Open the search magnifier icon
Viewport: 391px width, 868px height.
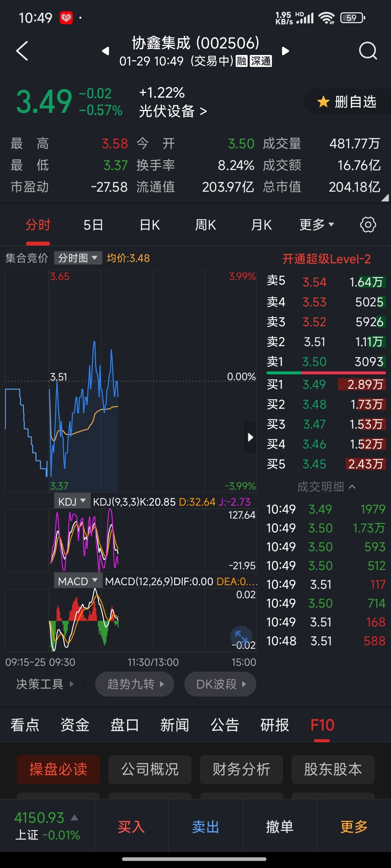[x=368, y=51]
